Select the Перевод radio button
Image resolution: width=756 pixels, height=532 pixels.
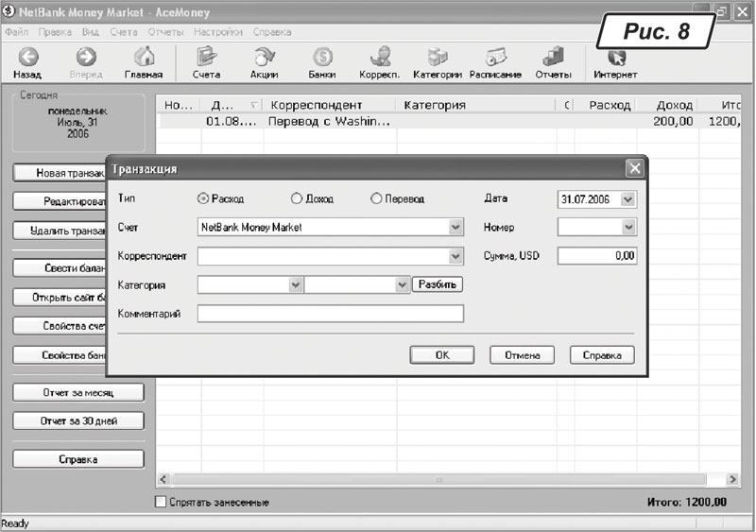pyautogui.click(x=376, y=199)
